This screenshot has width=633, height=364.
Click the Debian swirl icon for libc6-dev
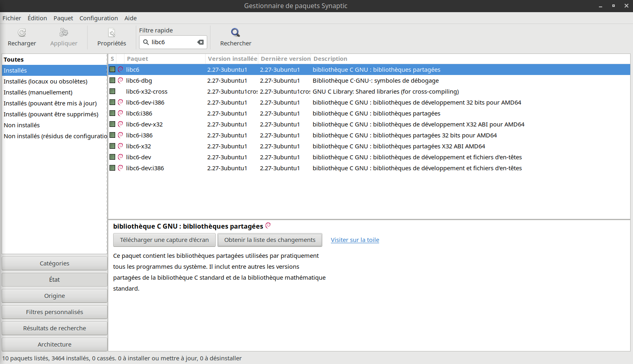(x=120, y=157)
